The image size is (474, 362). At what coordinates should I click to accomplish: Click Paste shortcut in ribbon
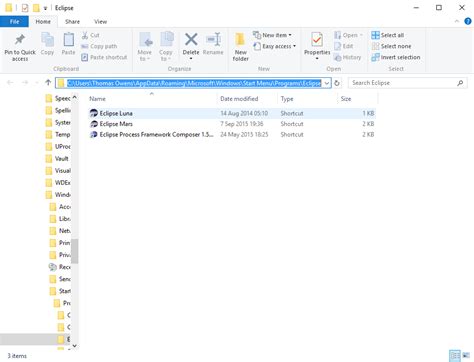pyautogui.click(x=104, y=57)
